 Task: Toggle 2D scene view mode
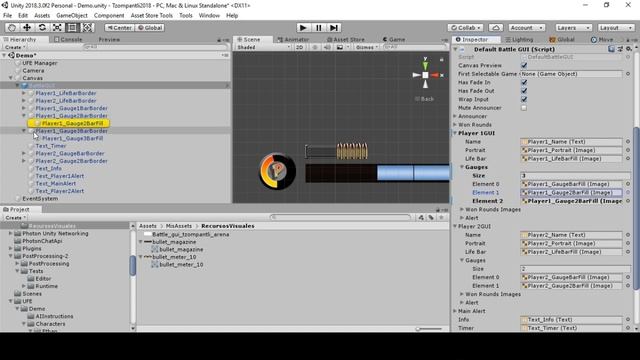tap(299, 47)
